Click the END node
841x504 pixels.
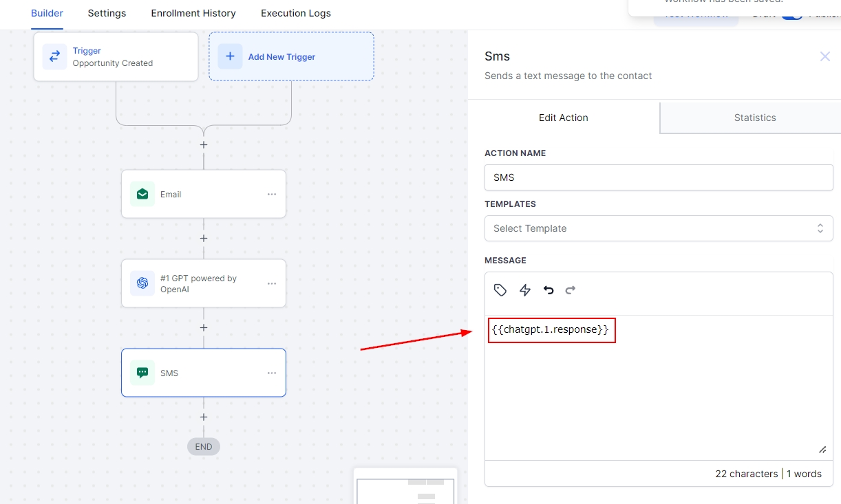pyautogui.click(x=204, y=446)
